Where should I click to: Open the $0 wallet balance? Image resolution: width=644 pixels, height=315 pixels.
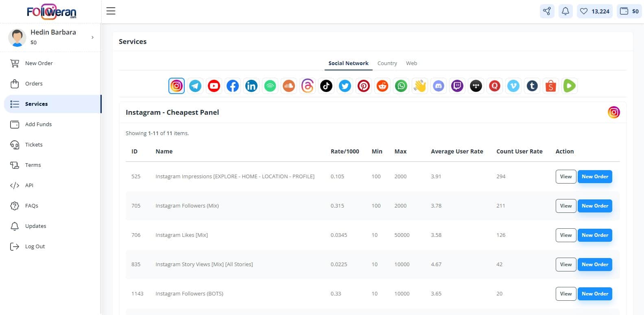(x=629, y=11)
